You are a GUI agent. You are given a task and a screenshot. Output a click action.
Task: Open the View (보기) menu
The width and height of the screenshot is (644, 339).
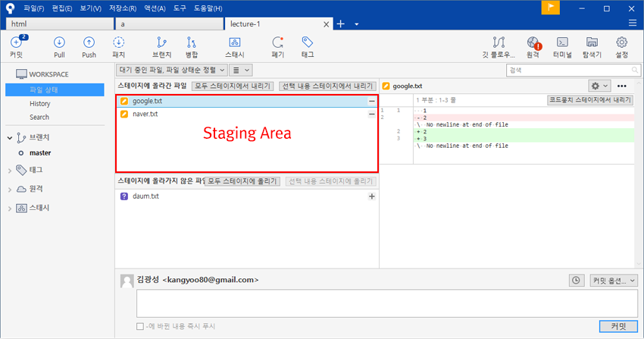click(x=90, y=8)
